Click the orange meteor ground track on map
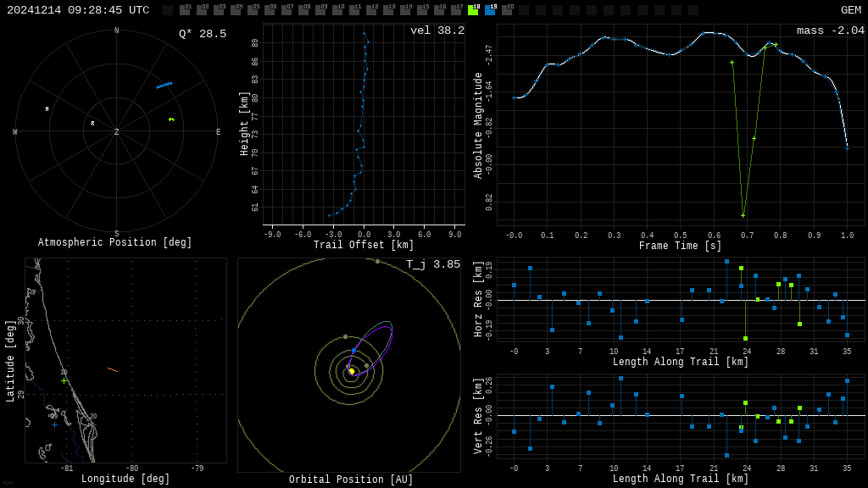Viewport: 868px width, 488px height. pyautogui.click(x=112, y=369)
